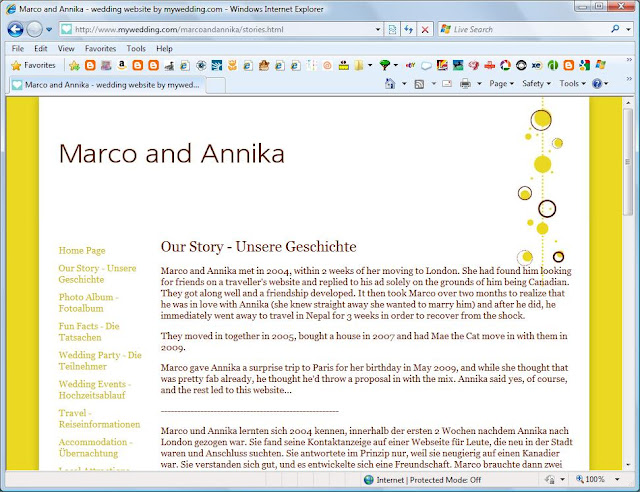The height and width of the screenshot is (492, 640).
Task: Click the Read Mail envelope icon
Action: click(447, 84)
